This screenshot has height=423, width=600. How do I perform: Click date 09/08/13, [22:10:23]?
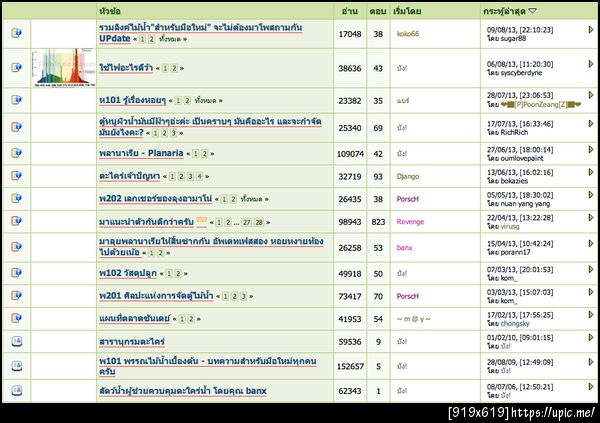coord(520,30)
